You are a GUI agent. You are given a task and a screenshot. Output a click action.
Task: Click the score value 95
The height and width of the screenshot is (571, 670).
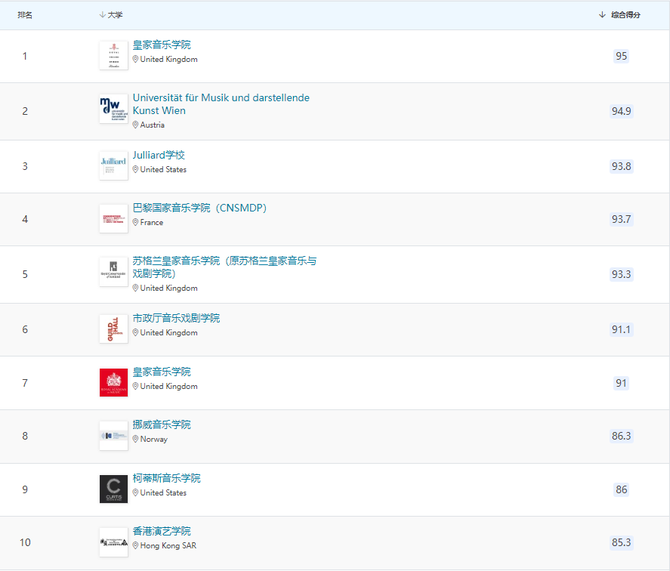pyautogui.click(x=621, y=56)
